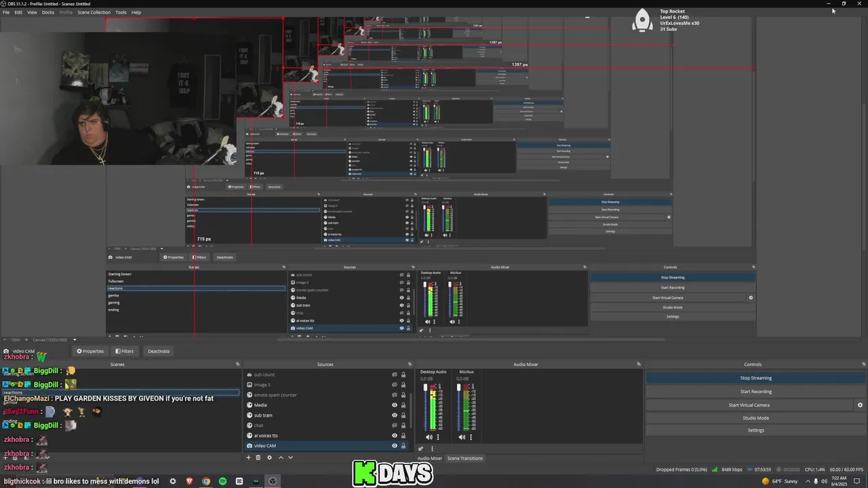Viewport: 868px width, 488px height.
Task: Open the notification center icon
Action: (856, 481)
